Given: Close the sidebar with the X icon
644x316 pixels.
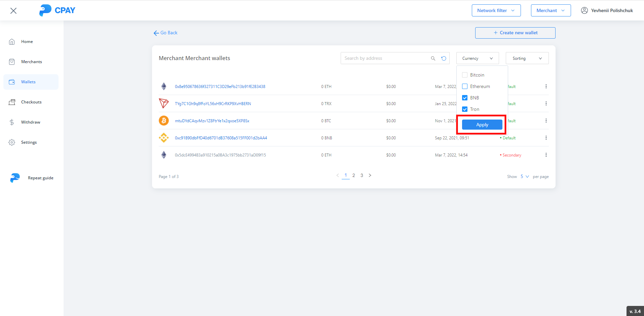Looking at the screenshot, I should click(x=13, y=11).
